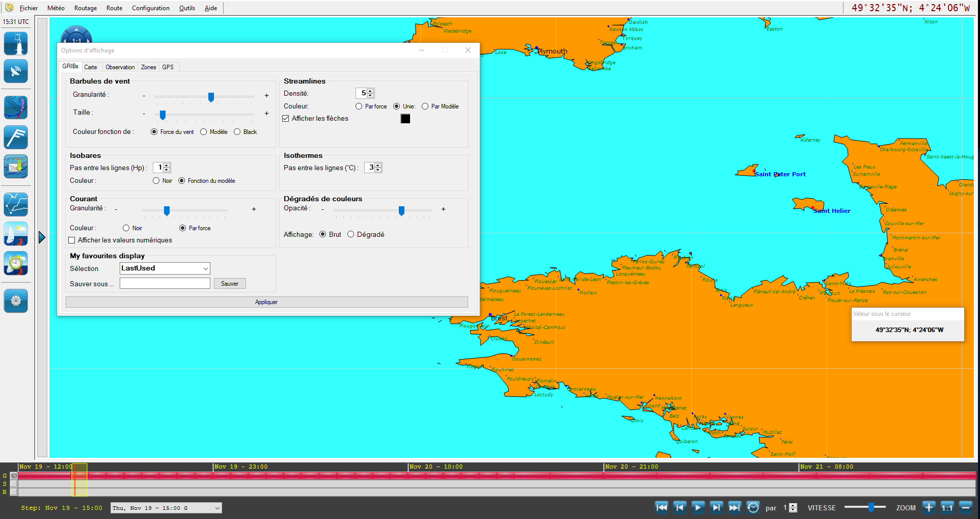Open the satellite dish icon panel
Viewport: 980px width, 519px height.
point(16,71)
